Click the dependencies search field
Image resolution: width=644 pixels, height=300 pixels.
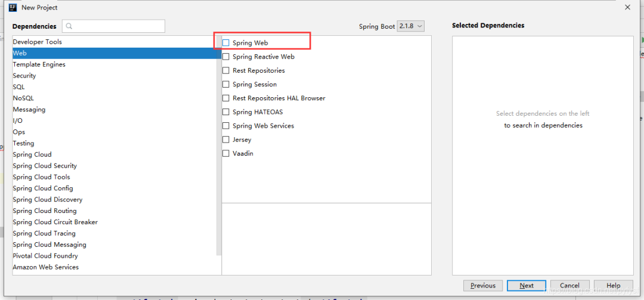(x=114, y=26)
